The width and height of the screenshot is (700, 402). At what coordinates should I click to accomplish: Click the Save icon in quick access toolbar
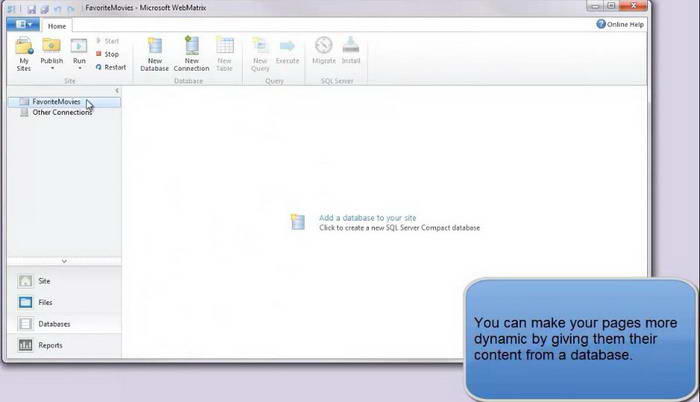(31, 9)
